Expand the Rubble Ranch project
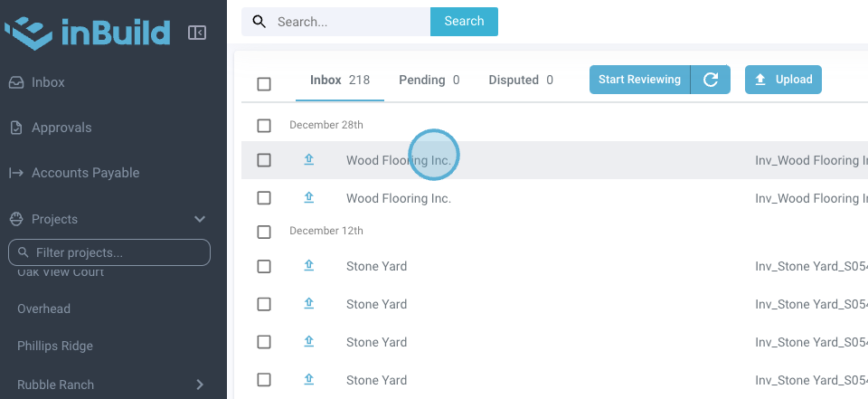Screen dimensions: 868x399 (x=200, y=385)
